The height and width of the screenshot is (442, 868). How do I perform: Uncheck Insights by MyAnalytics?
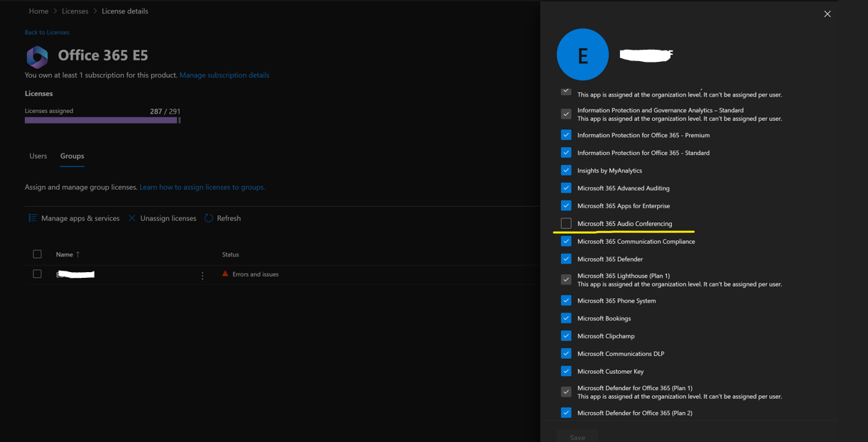point(566,170)
